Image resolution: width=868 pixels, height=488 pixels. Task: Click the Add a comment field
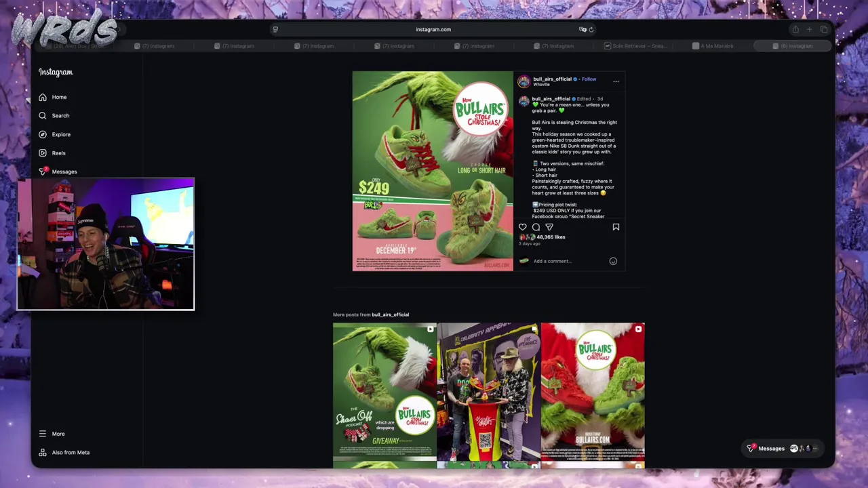click(570, 261)
